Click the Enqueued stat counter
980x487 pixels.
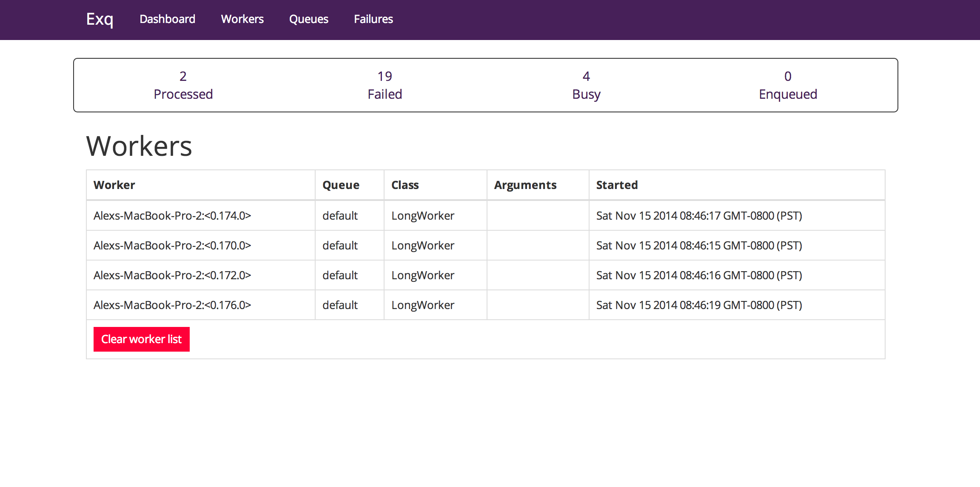click(788, 85)
